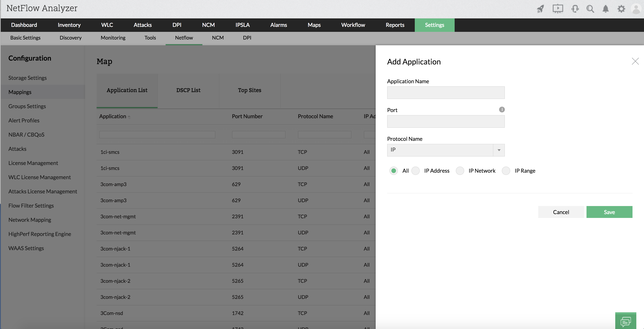Expand the Protocol Name dropdown
Screen dimensions: 644x329
click(x=499, y=150)
